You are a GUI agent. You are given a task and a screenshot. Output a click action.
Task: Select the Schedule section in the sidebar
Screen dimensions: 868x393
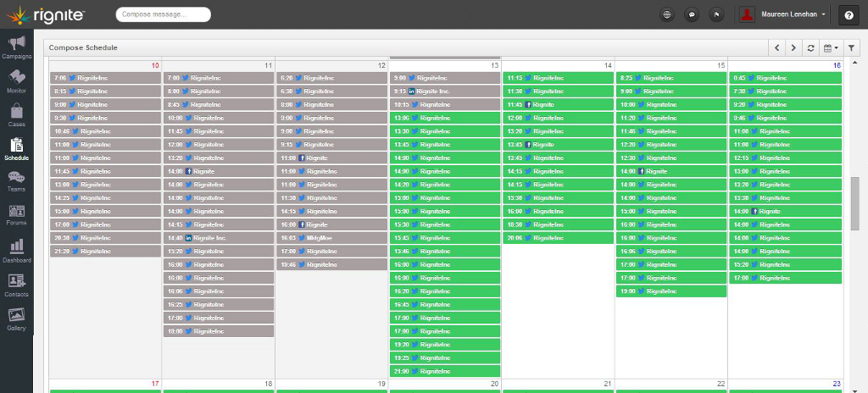17,149
